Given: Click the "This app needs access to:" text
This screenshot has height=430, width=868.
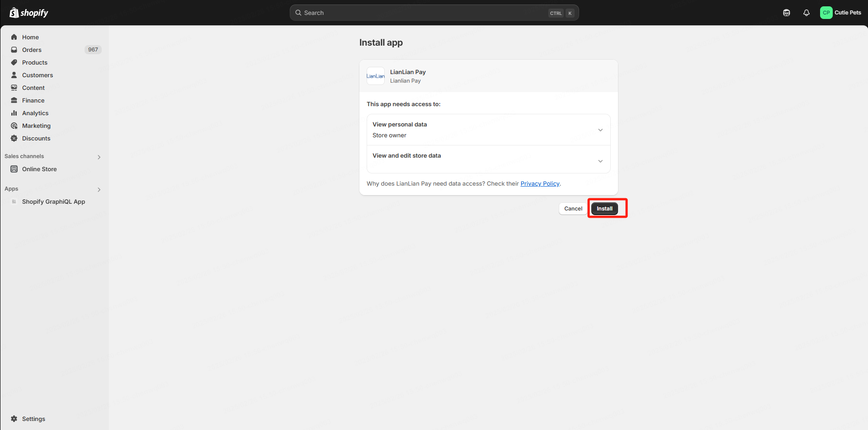Looking at the screenshot, I should [x=403, y=104].
